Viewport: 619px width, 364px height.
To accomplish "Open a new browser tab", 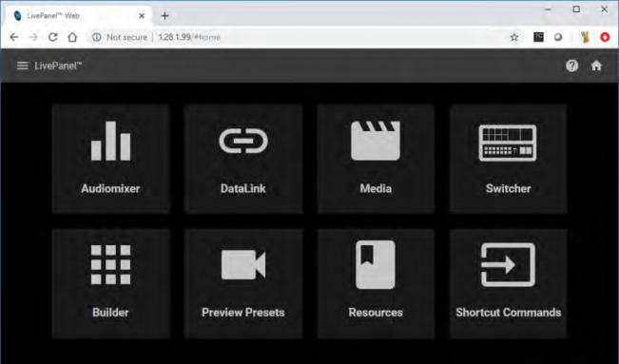I will 165,16.
